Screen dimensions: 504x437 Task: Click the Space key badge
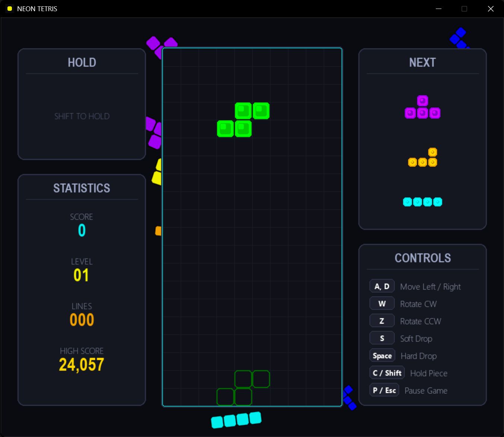(382, 355)
